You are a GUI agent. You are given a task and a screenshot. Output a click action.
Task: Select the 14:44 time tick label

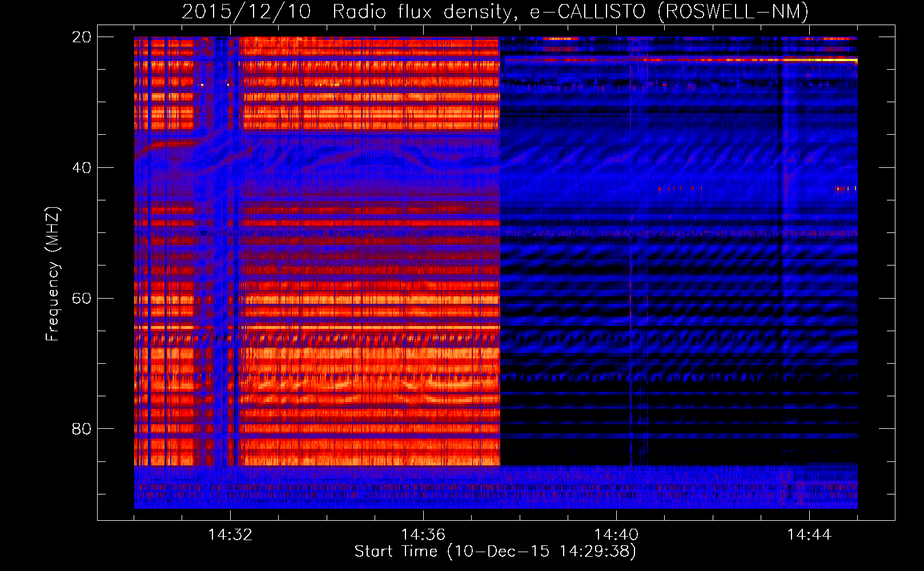coord(809,535)
